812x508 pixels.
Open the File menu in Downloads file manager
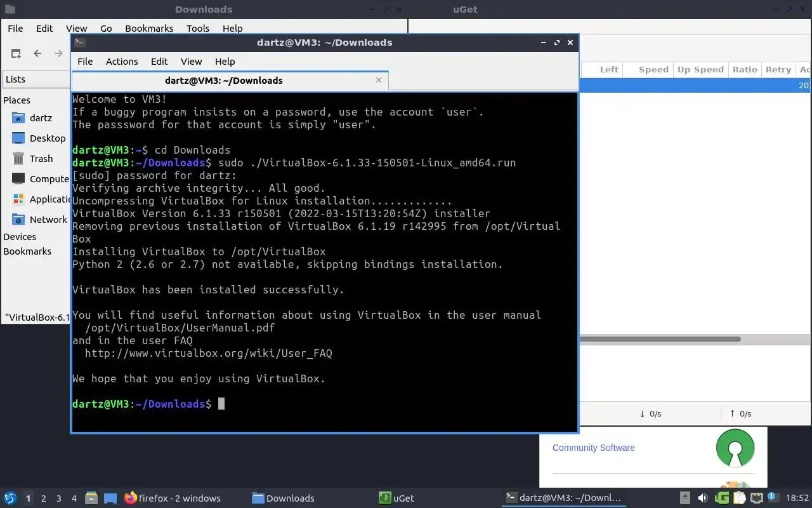pos(15,29)
